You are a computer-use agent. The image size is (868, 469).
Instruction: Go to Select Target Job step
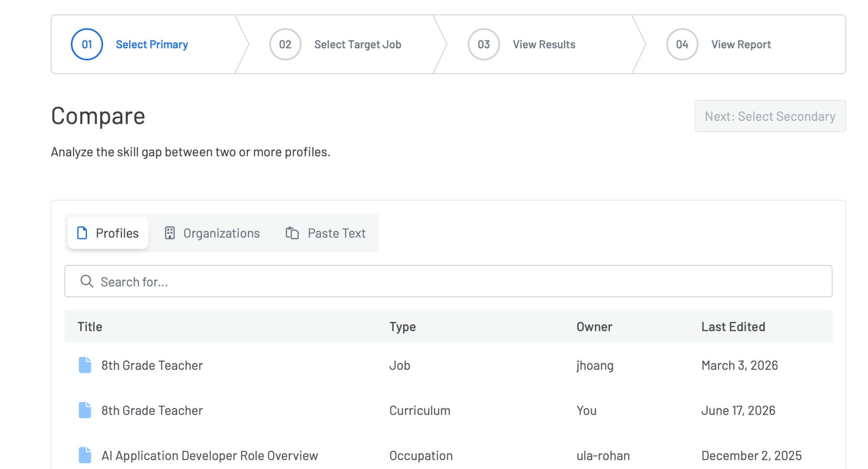(x=358, y=44)
